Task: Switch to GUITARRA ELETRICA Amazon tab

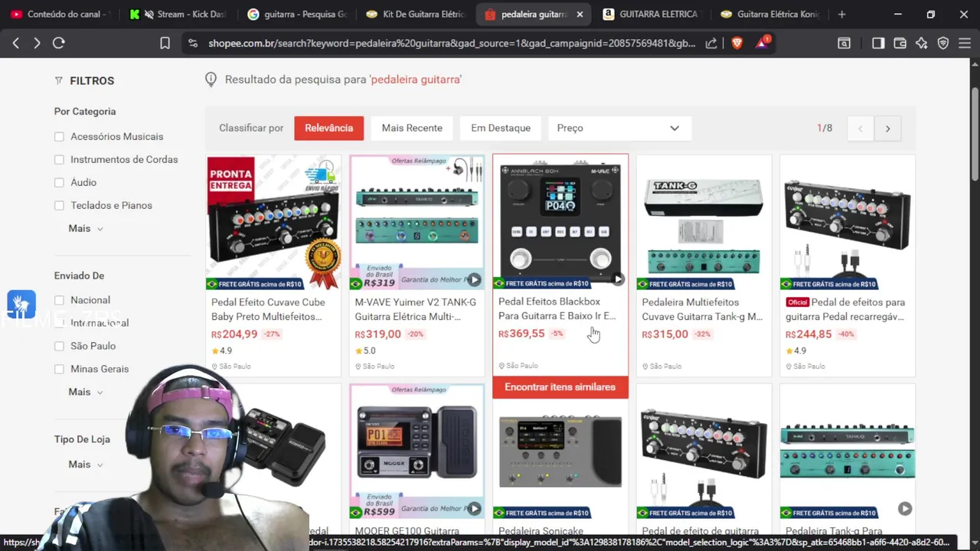Action: click(651, 14)
